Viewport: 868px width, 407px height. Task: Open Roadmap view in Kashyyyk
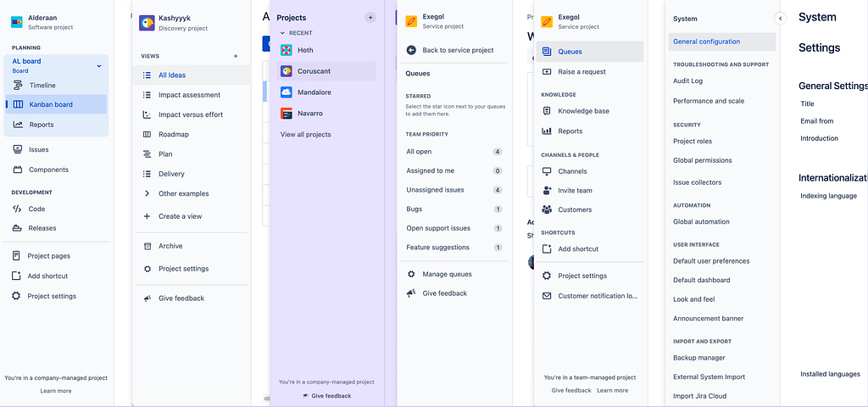point(173,134)
